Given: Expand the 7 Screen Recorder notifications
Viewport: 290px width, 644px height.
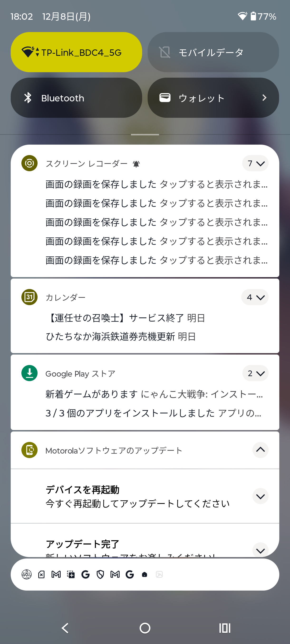Looking at the screenshot, I should (x=255, y=163).
